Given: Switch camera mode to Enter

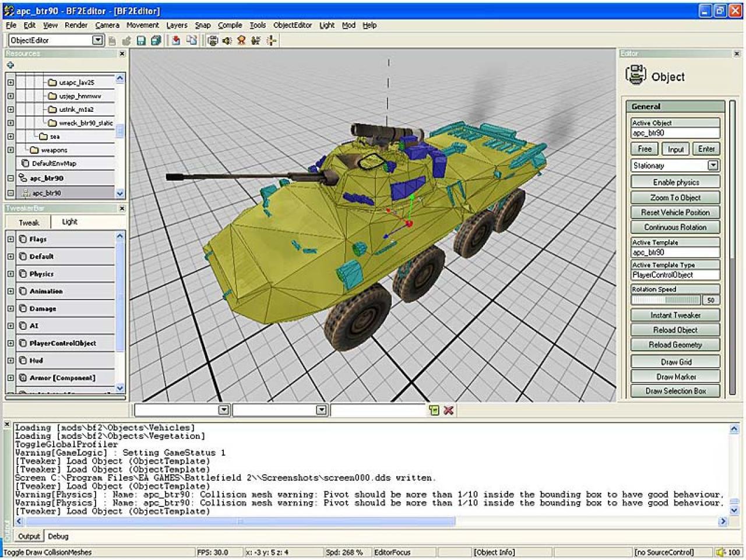Looking at the screenshot, I should click(706, 149).
